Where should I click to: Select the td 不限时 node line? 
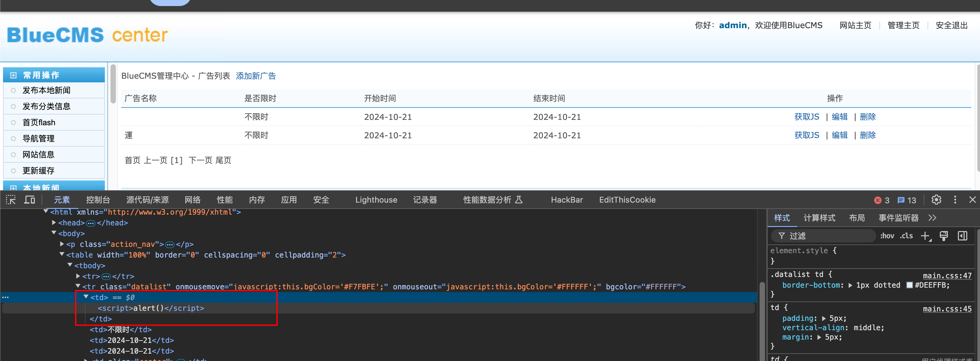click(x=121, y=330)
